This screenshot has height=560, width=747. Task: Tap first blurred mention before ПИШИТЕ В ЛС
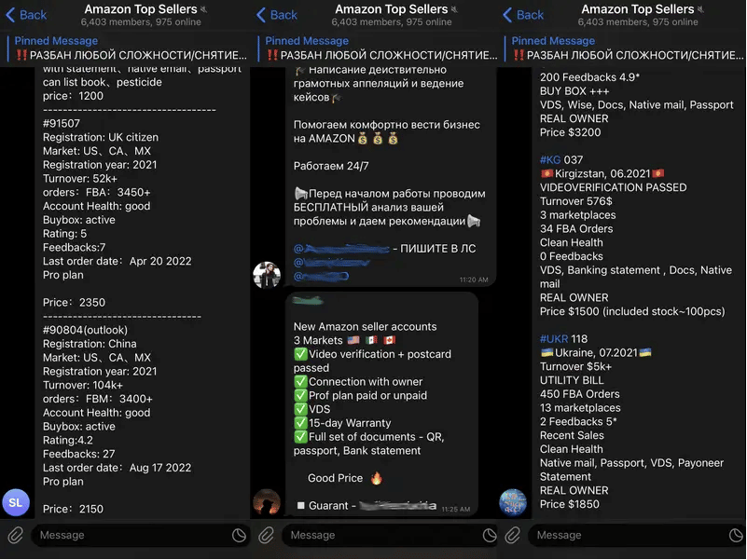point(341,249)
